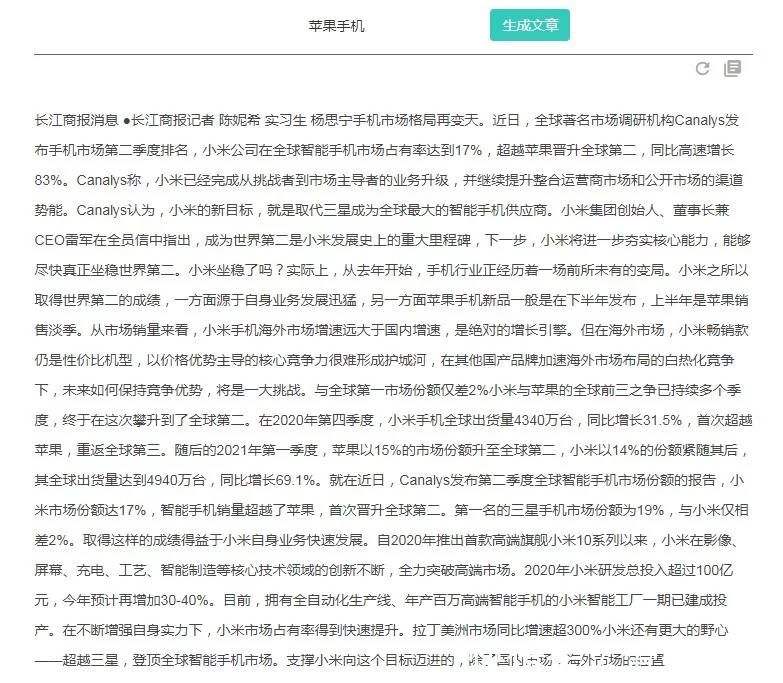
Task: Click the line starting 下，未来如何保持竞争优势
Action: pos(388,390)
